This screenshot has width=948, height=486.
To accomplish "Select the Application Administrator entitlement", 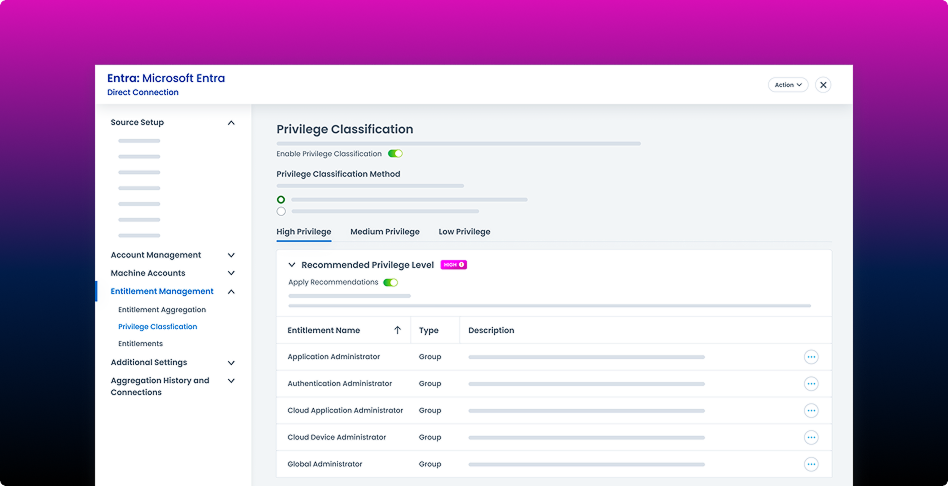I will coord(334,357).
